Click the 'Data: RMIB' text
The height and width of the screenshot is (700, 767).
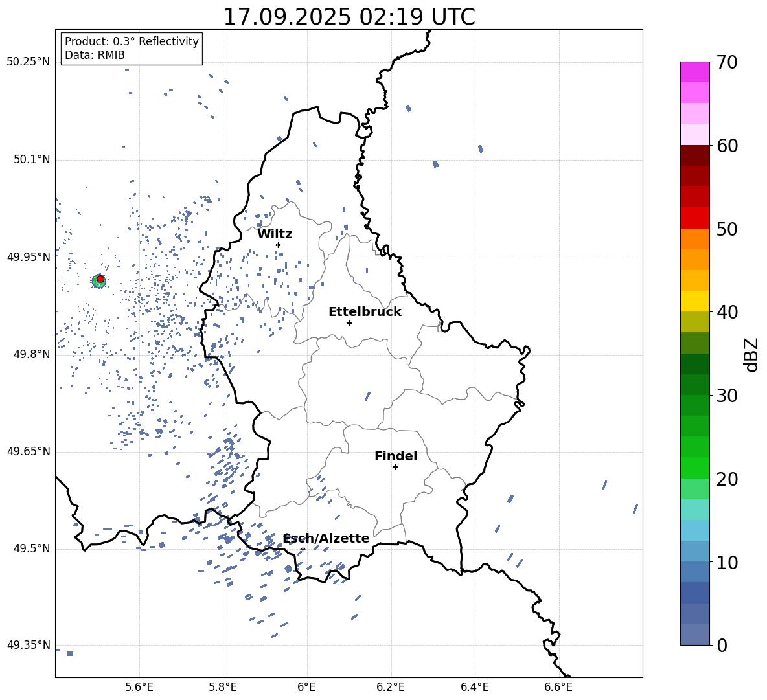click(95, 55)
